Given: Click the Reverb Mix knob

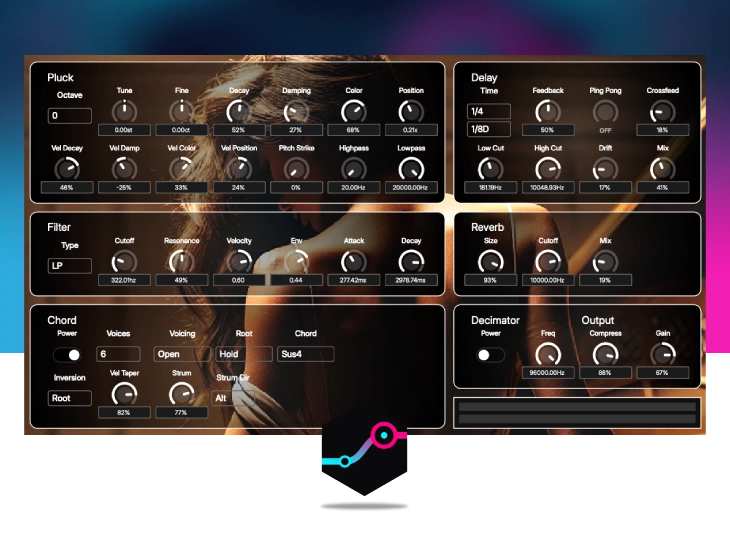Looking at the screenshot, I should point(605,262).
